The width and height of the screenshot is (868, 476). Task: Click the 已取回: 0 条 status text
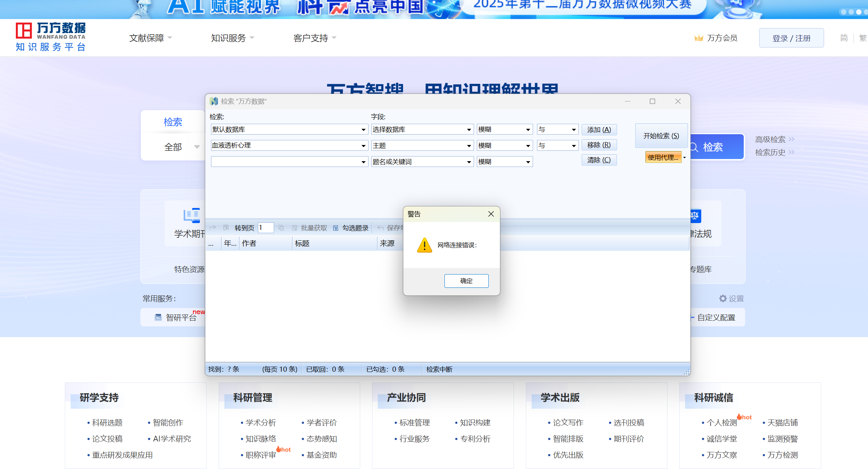point(325,369)
